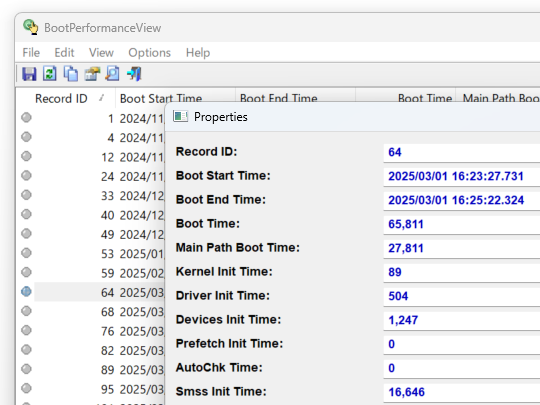Click the Smss Init Time field 16,646

coord(461,392)
